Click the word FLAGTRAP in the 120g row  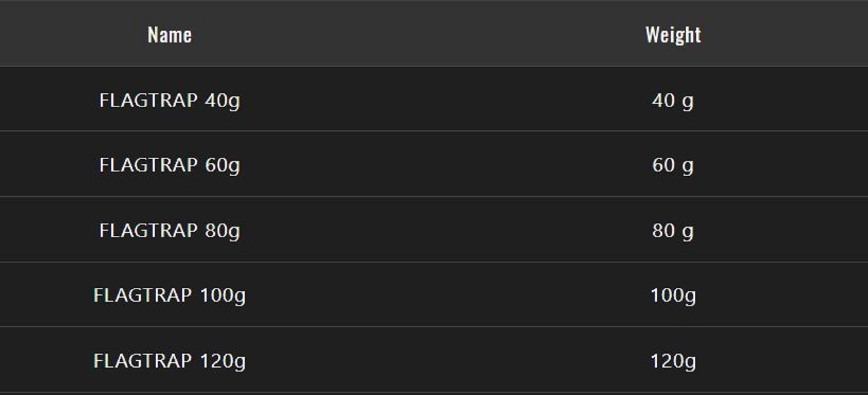[142, 361]
